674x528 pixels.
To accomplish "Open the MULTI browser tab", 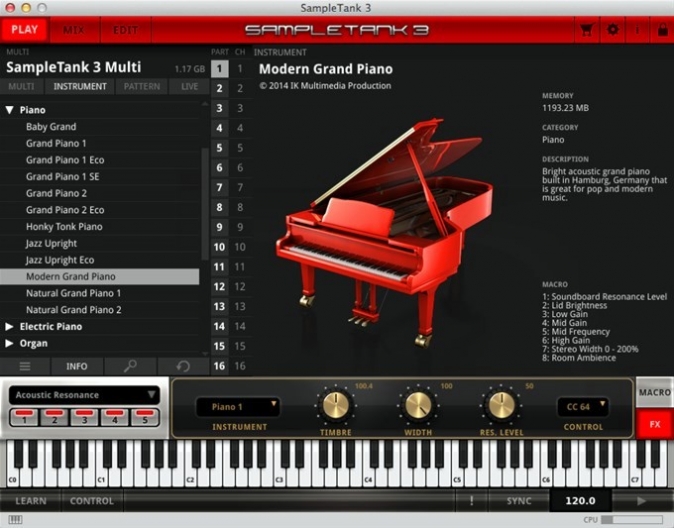I will click(x=21, y=86).
